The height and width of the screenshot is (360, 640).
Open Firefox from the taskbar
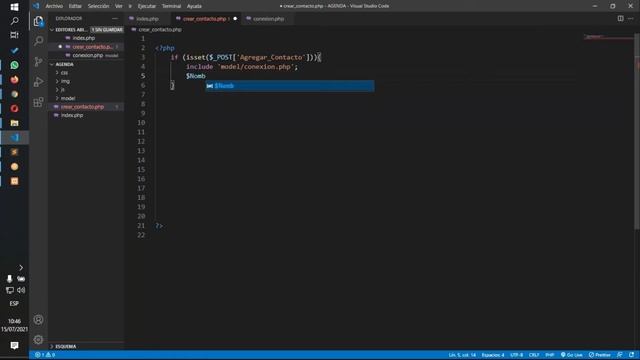click(14, 80)
